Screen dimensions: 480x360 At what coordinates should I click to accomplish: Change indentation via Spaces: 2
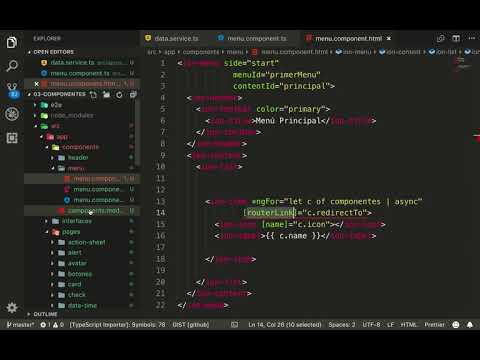click(x=342, y=325)
